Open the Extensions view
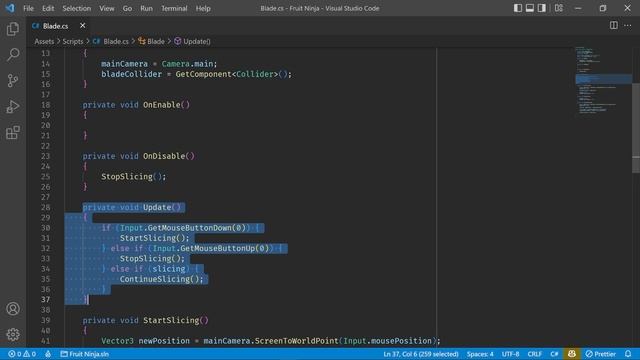This screenshot has height=360, width=640. tap(13, 132)
